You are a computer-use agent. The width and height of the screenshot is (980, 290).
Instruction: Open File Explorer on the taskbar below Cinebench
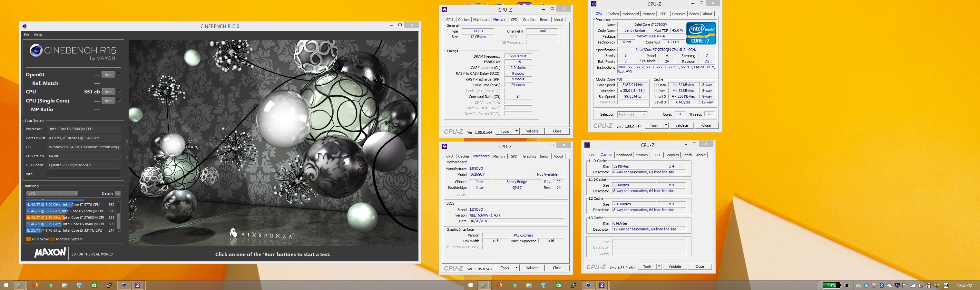pyautogui.click(x=65, y=285)
